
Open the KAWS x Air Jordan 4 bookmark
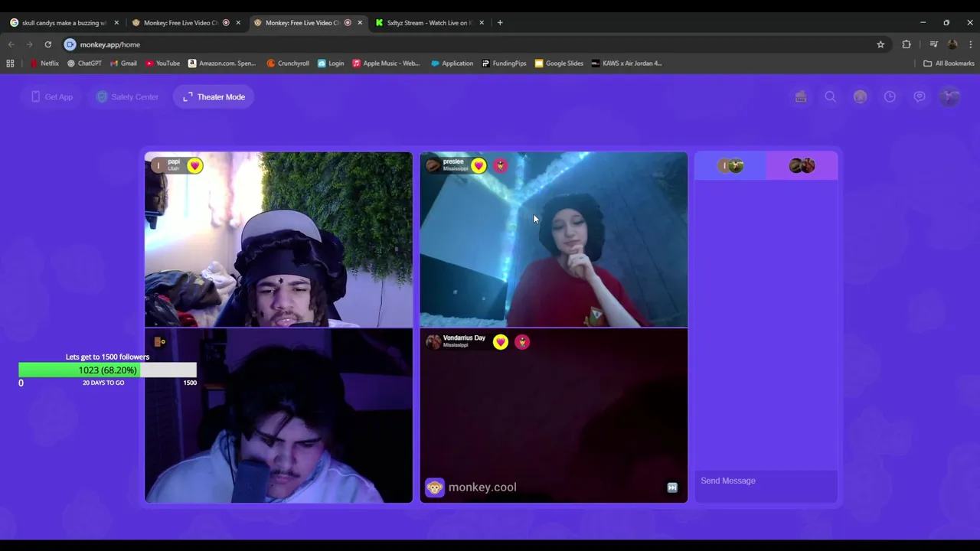tap(627, 64)
